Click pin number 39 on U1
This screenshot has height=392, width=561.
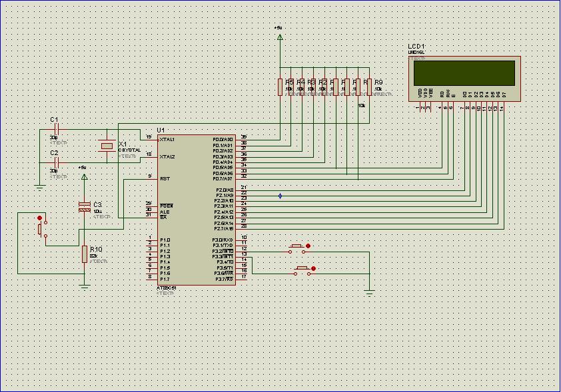click(x=244, y=137)
